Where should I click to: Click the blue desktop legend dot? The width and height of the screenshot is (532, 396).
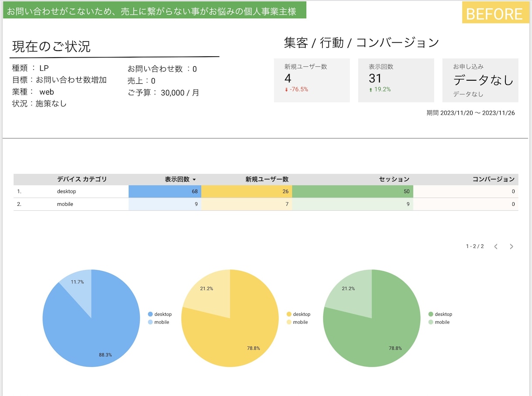(150, 314)
